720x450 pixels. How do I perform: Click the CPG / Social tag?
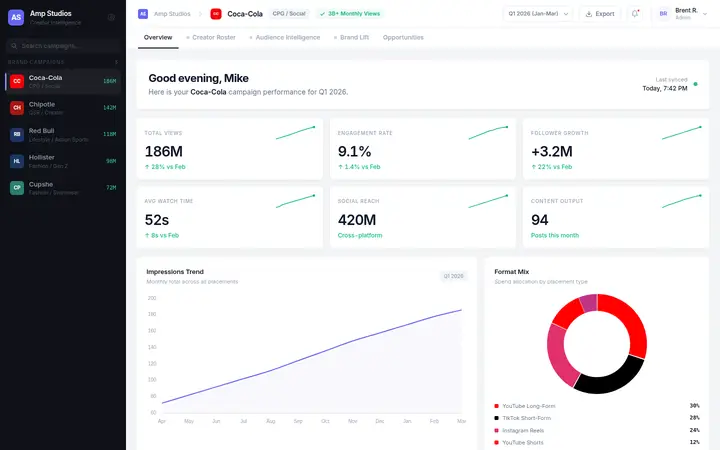[x=289, y=14]
